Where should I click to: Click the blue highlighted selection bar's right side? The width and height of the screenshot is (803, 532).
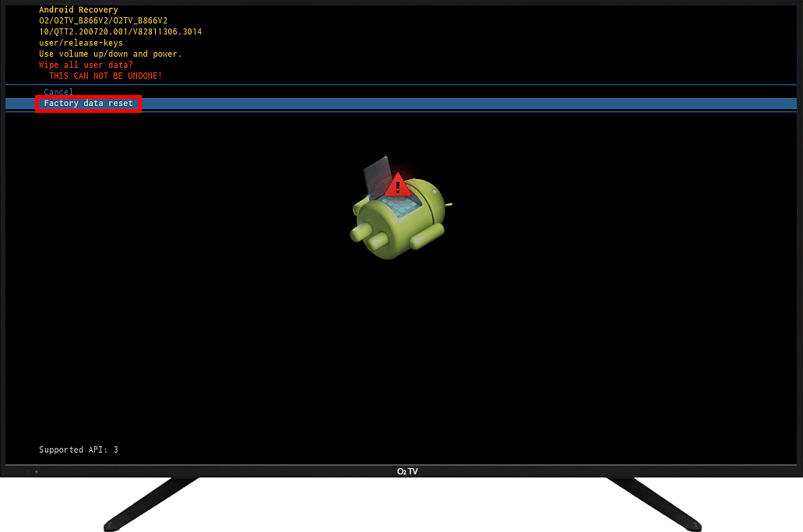click(701, 104)
